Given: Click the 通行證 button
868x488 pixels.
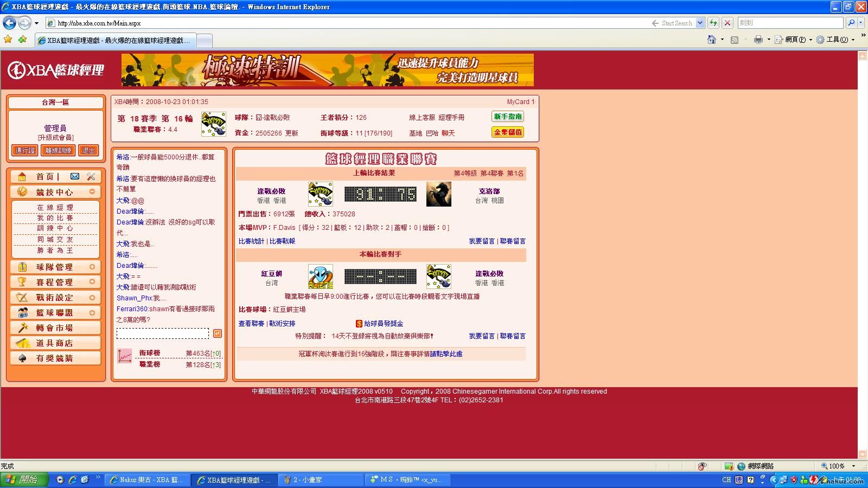Looking at the screenshot, I should [x=25, y=150].
